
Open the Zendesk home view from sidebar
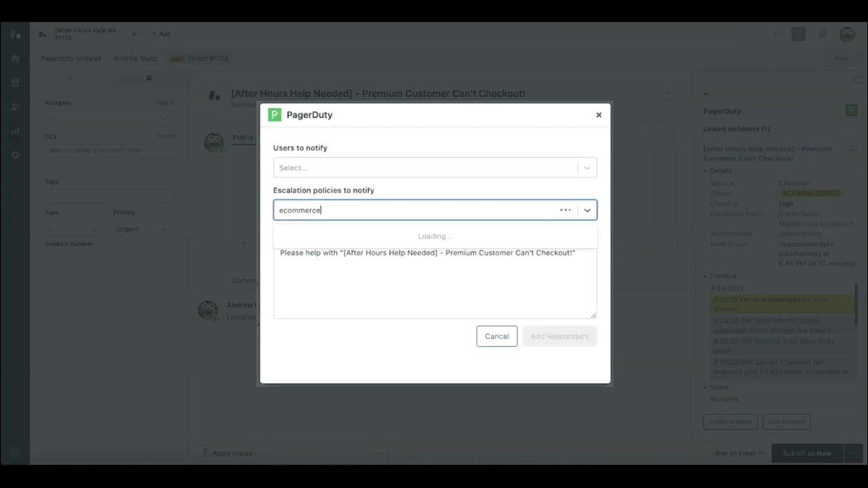pos(15,58)
